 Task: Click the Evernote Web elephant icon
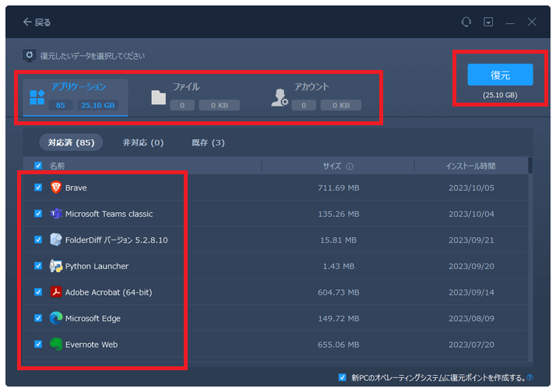(56, 345)
